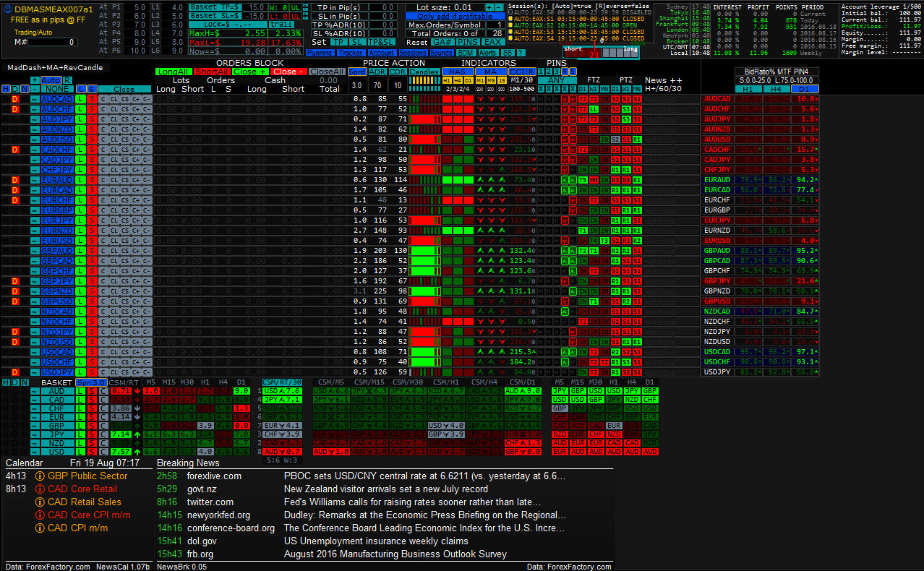Toggle the trail button beside Lock=$

pyautogui.click(x=282, y=24)
